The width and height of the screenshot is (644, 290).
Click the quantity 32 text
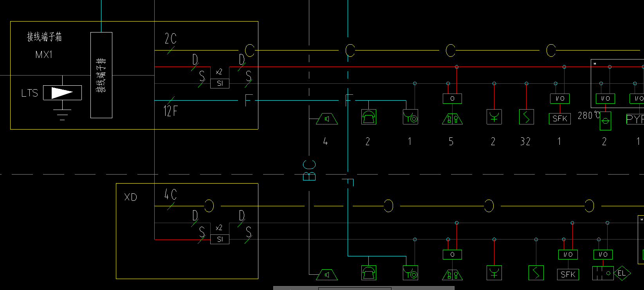click(525, 141)
